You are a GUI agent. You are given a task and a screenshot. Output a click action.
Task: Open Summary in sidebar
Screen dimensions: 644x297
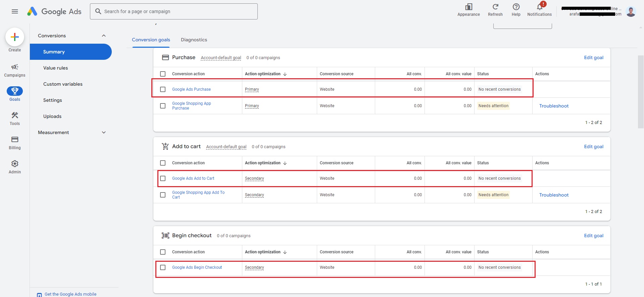click(x=71, y=52)
